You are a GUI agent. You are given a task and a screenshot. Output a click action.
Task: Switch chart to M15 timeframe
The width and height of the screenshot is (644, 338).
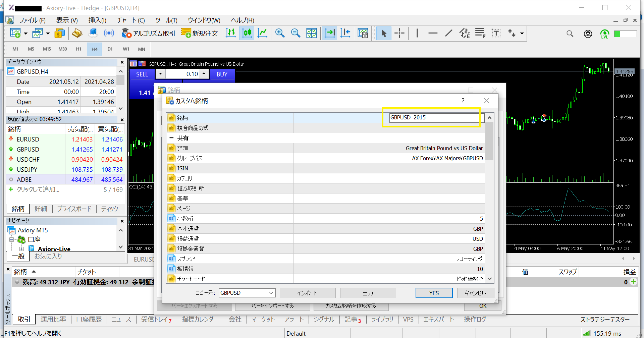click(47, 49)
